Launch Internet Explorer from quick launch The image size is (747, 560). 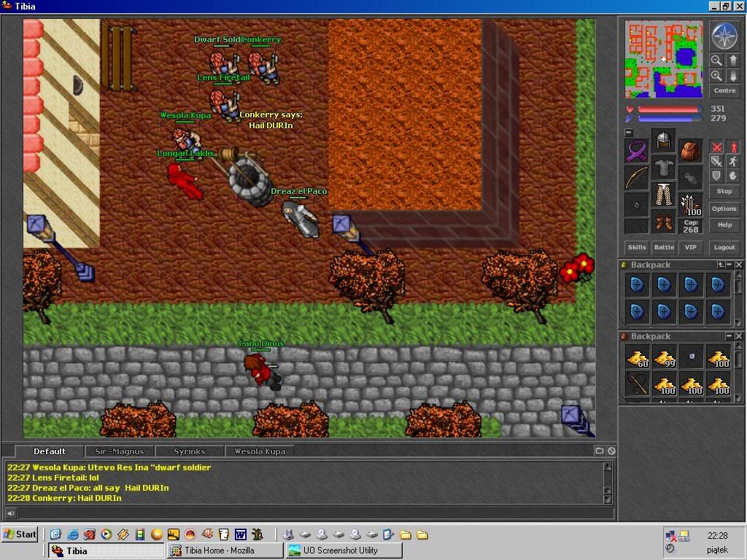pos(72,534)
